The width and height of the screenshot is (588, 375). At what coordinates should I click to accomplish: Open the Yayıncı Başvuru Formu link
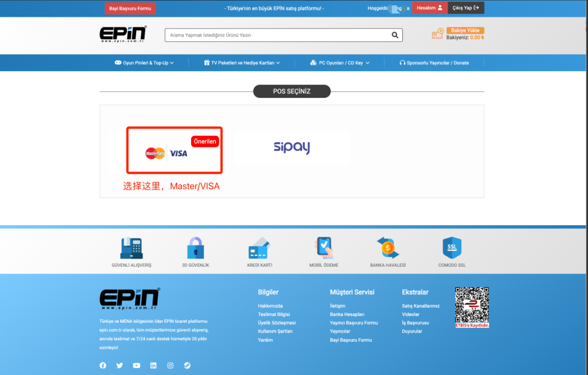click(354, 323)
